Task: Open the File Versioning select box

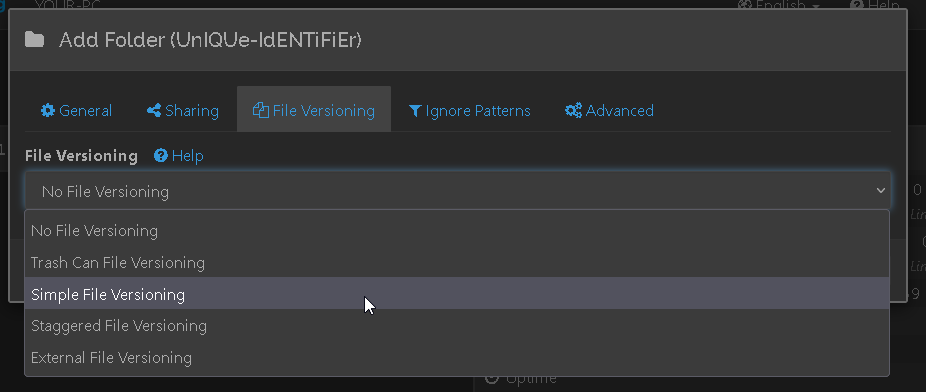Action: pos(457,191)
